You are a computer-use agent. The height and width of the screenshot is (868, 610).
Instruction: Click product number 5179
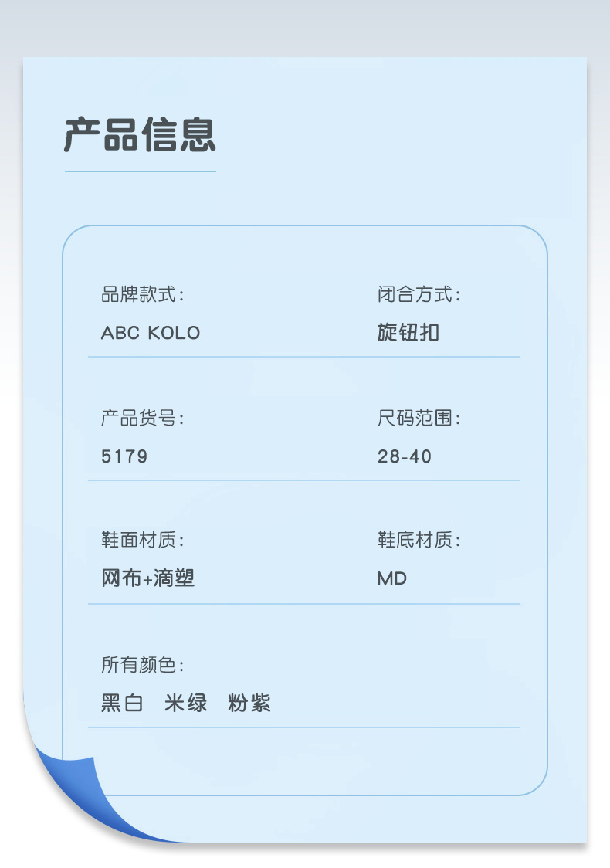[x=124, y=456]
